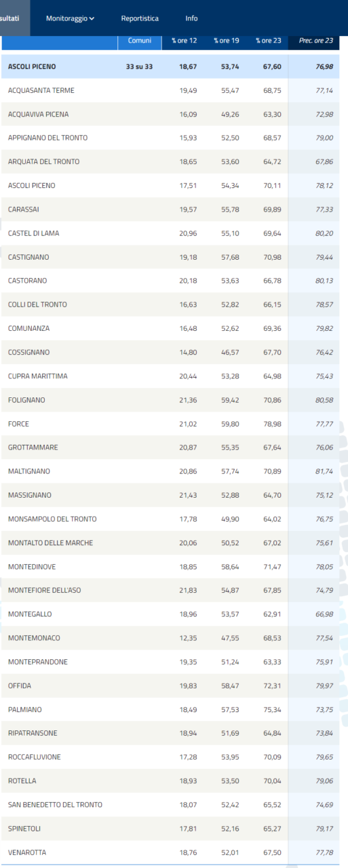Click the Prec. ore 23 column header
This screenshot has height=868, width=348.
point(315,41)
